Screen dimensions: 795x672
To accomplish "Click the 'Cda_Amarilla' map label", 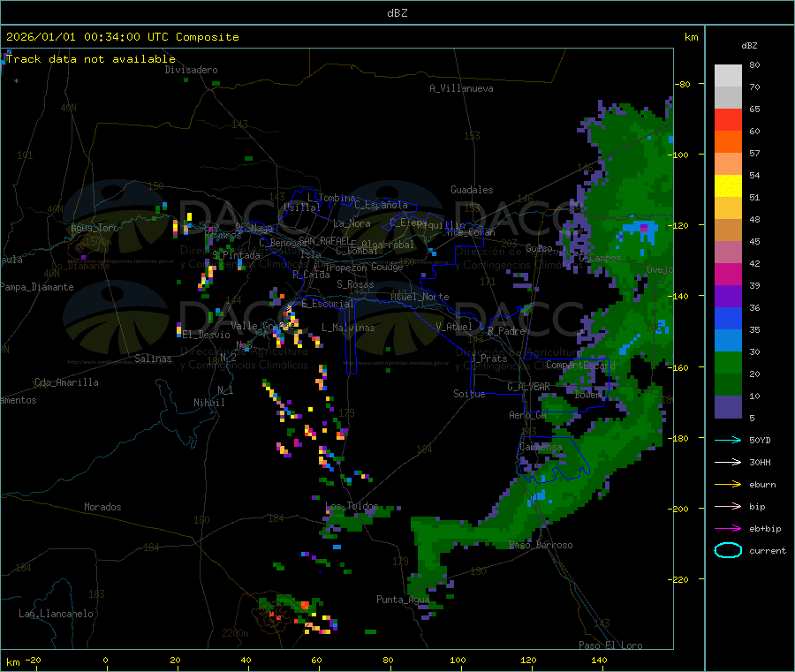I will (66, 382).
